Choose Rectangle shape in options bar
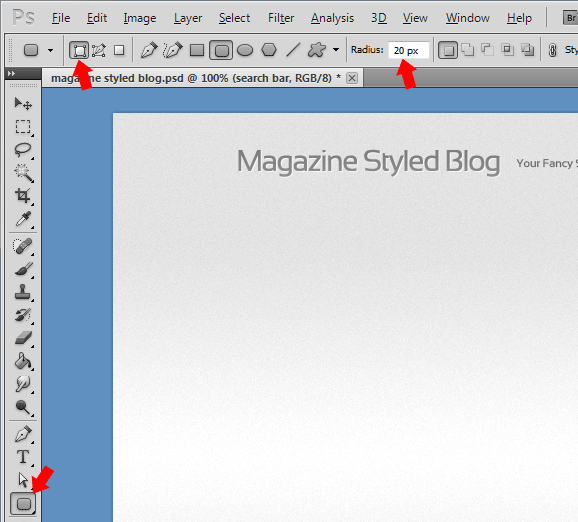 197,50
